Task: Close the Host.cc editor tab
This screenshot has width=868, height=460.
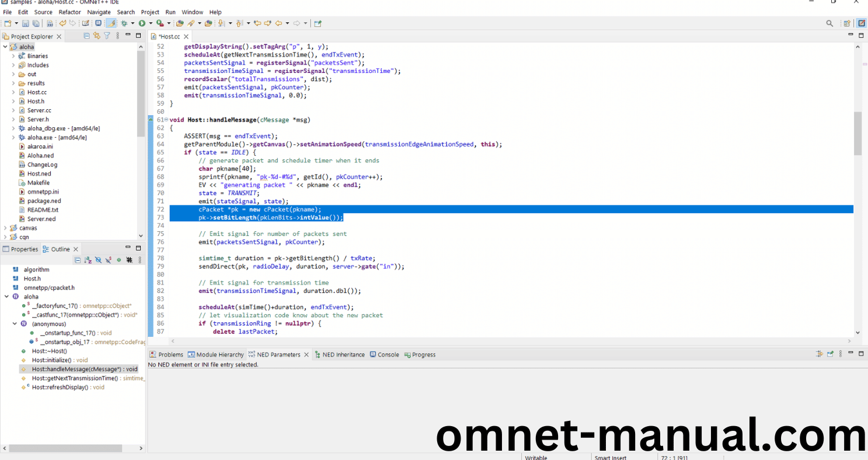Action: click(186, 36)
